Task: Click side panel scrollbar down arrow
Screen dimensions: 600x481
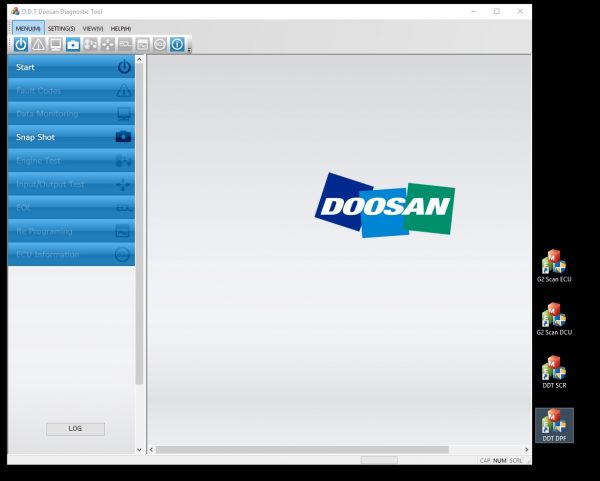Action: point(139,450)
